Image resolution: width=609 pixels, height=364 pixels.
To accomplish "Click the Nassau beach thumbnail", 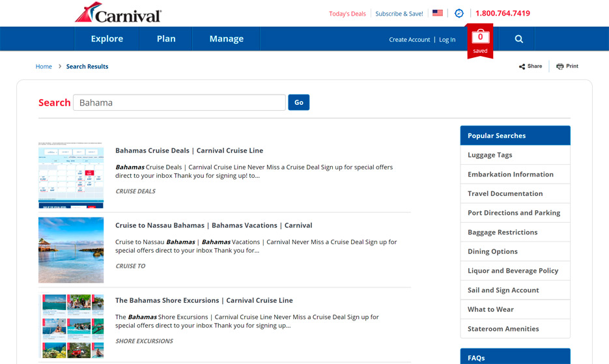I will point(71,250).
